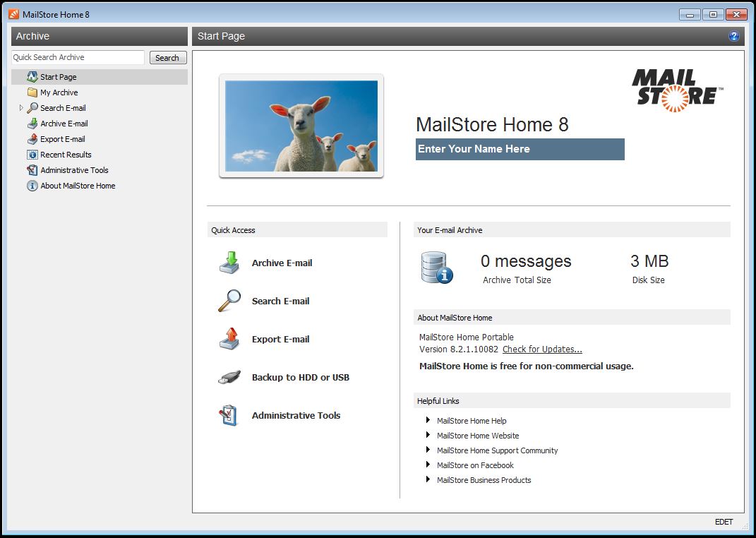Click the Search button next to quick search
Viewport: 756px width, 538px height.
coord(168,58)
